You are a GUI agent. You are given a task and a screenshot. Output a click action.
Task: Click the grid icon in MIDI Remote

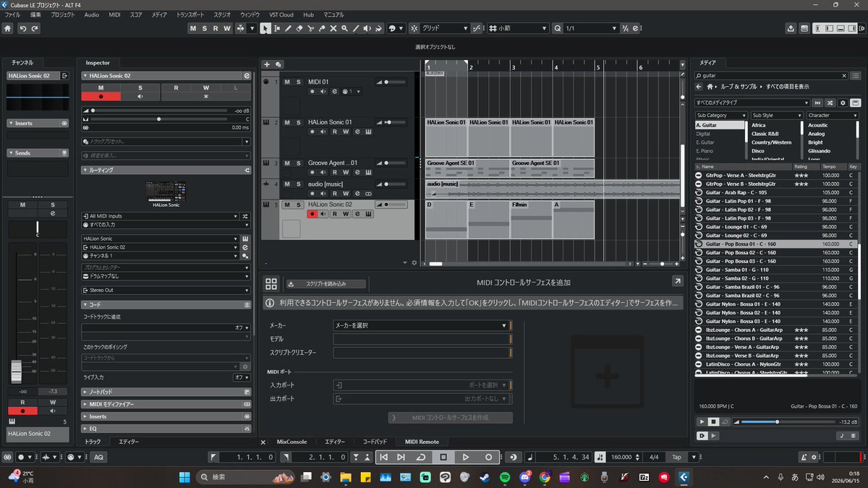coord(271,284)
